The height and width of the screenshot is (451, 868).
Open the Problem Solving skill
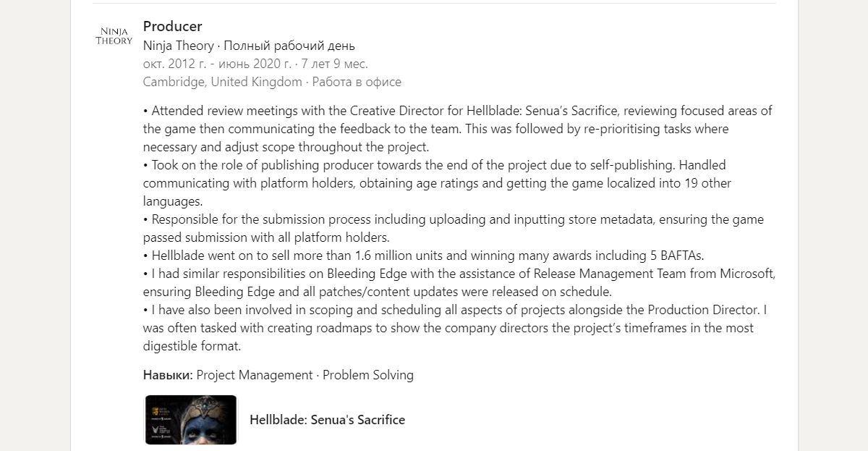368,375
